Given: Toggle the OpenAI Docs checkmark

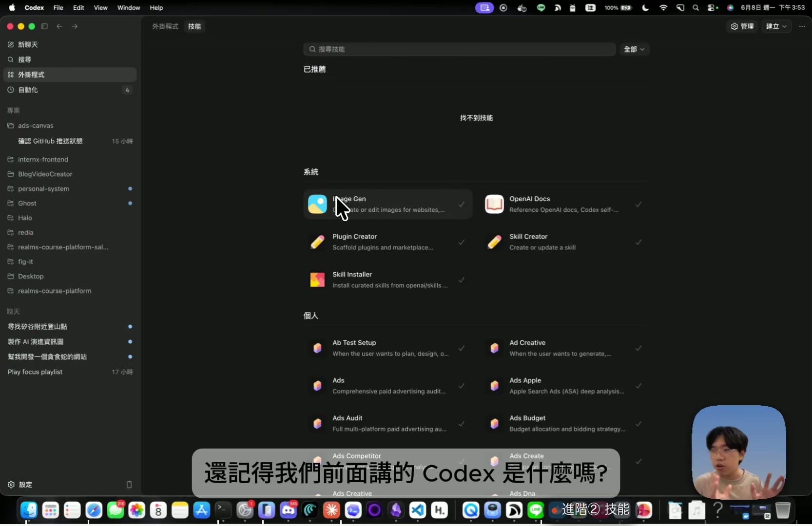Looking at the screenshot, I should (638, 204).
